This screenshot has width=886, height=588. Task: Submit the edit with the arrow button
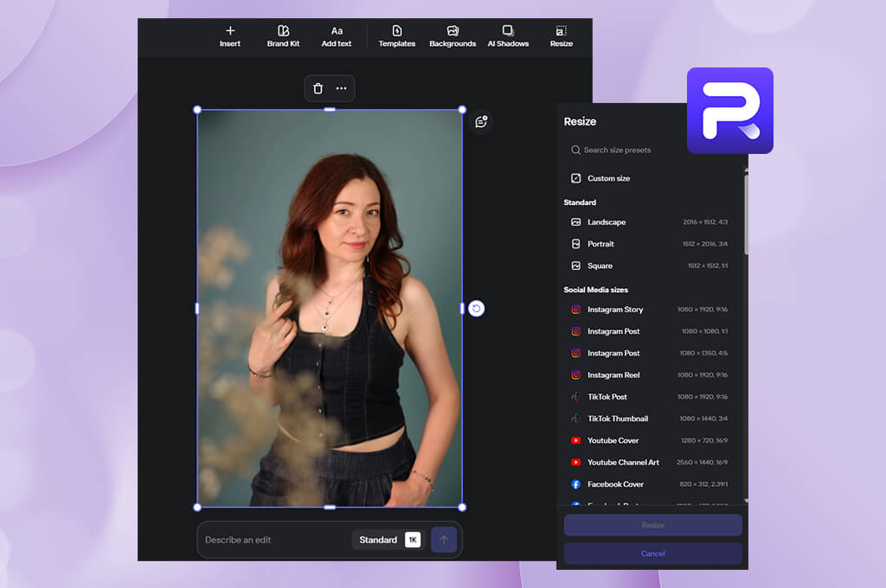click(x=444, y=540)
